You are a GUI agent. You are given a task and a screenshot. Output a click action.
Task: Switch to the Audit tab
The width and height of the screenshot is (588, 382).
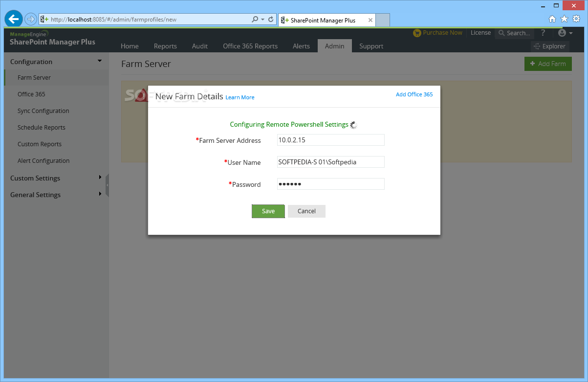200,46
